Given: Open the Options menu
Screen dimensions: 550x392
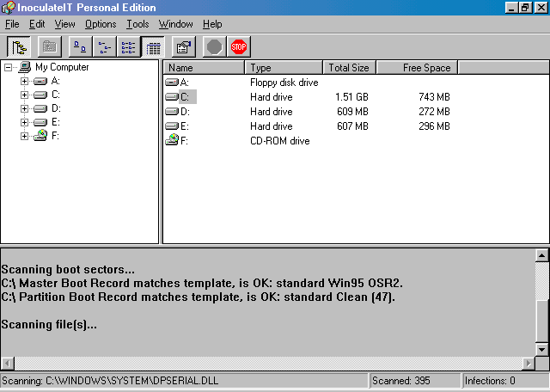Looking at the screenshot, I should pyautogui.click(x=101, y=24).
